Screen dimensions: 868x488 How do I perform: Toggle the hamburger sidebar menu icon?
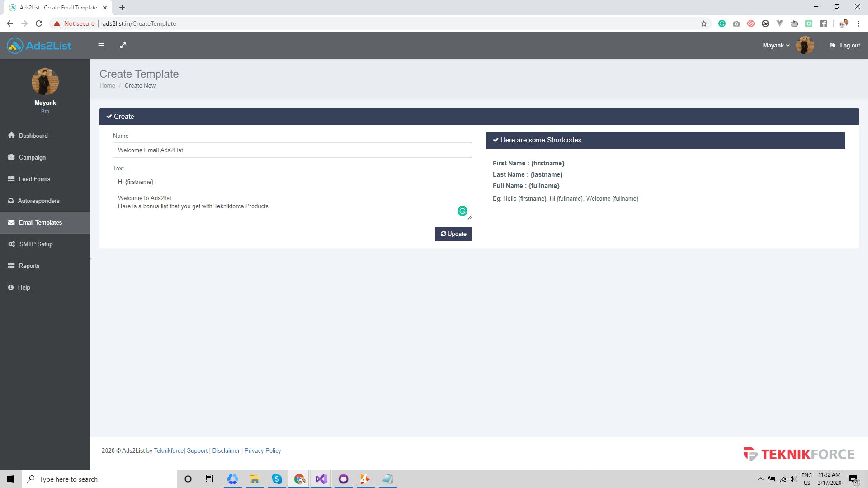(x=101, y=45)
